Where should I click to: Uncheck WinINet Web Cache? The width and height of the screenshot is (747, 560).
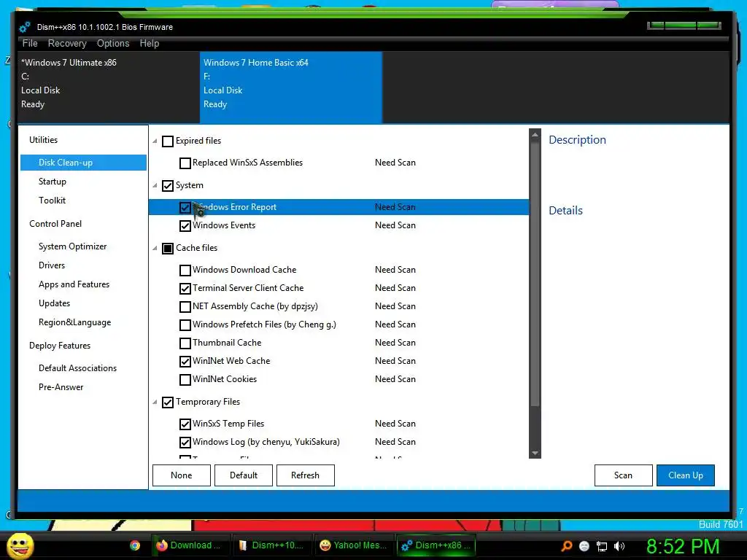click(x=185, y=362)
